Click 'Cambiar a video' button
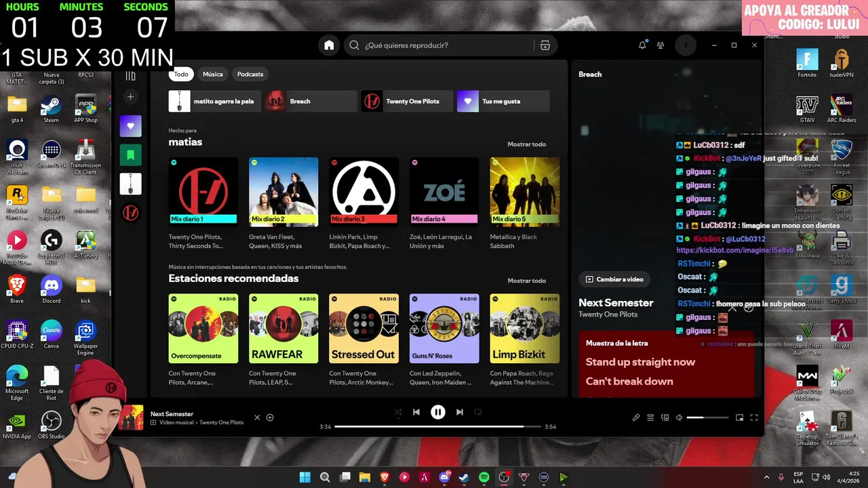This screenshot has width=868, height=488. coord(614,279)
